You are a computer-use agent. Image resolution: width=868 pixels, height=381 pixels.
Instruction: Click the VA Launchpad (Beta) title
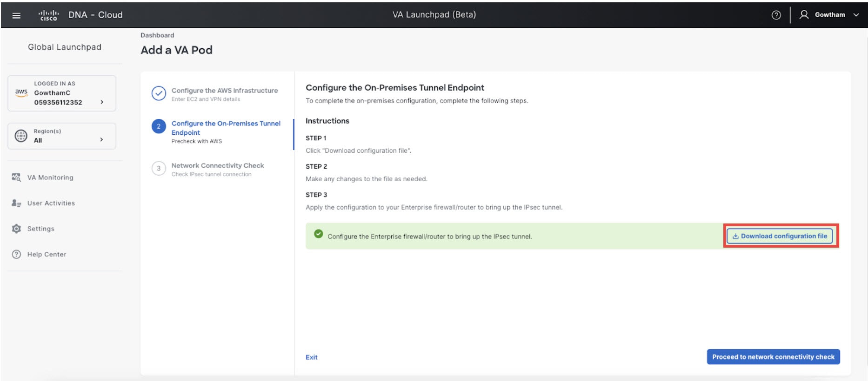(x=434, y=14)
